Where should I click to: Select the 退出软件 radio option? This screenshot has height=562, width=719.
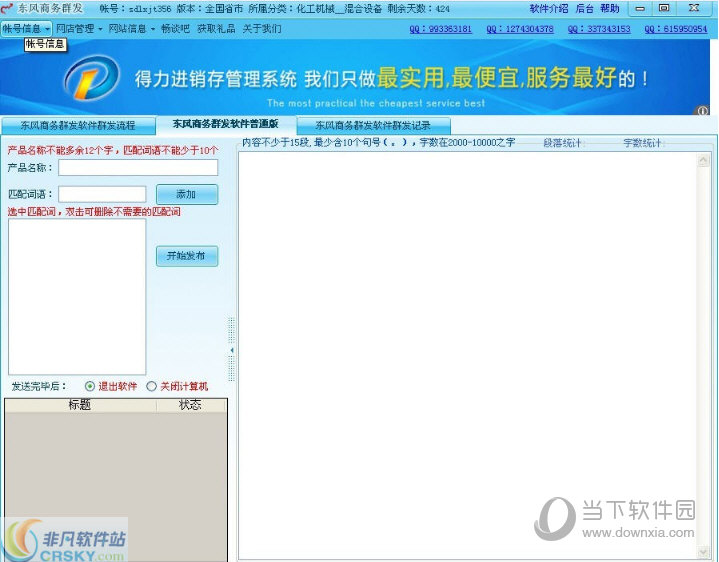pos(111,386)
